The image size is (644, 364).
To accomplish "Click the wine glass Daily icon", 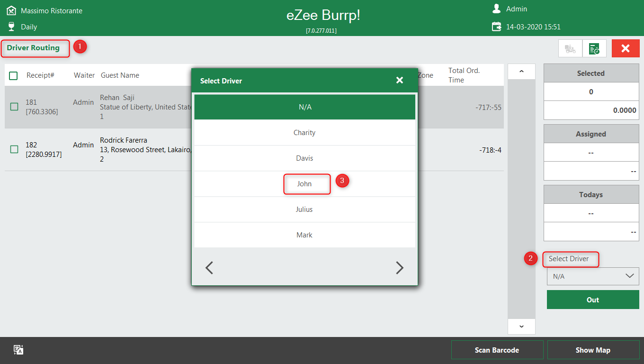I will pyautogui.click(x=11, y=27).
